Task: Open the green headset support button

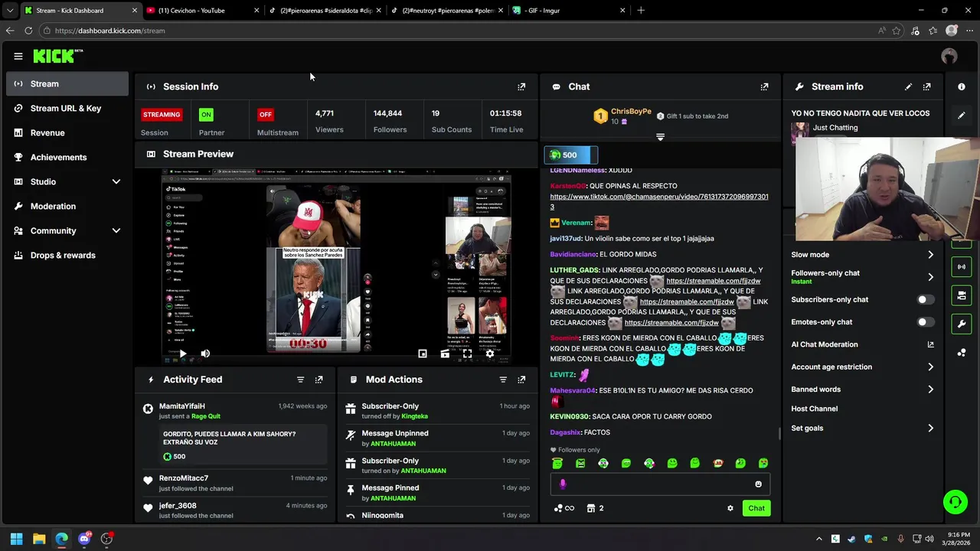Action: click(x=955, y=502)
